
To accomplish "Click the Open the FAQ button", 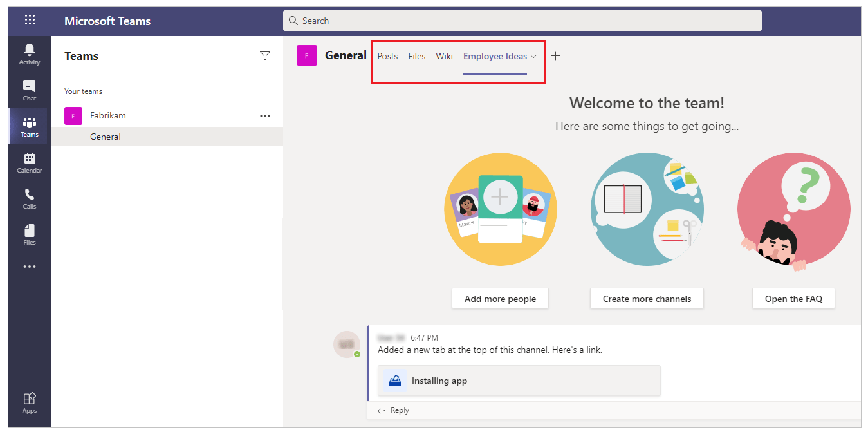I will coord(793,299).
